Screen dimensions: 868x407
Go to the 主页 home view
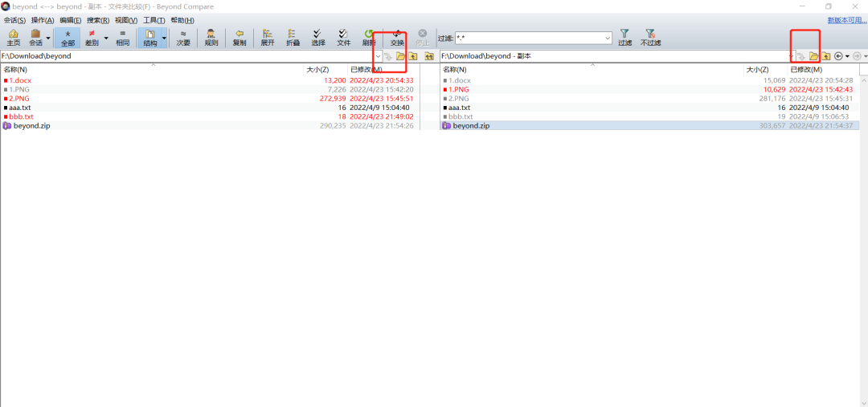(x=14, y=38)
